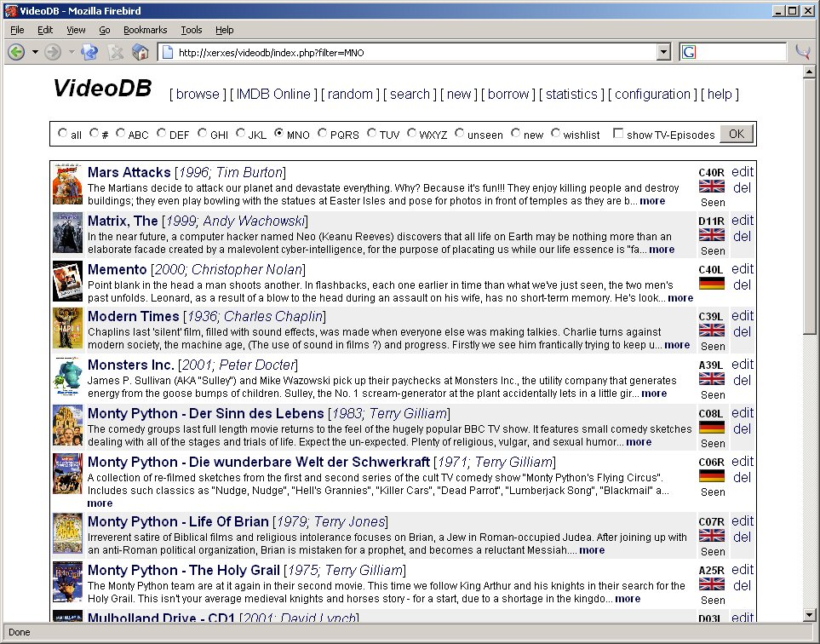Open the Mars Attacks cover thumbnail
Image resolution: width=820 pixels, height=644 pixels.
[x=67, y=184]
